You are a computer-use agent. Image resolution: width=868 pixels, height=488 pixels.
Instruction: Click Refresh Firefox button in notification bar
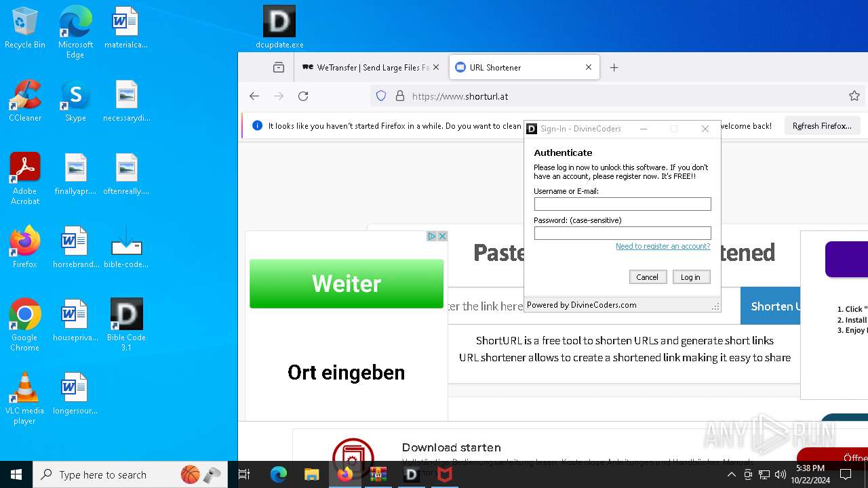tap(822, 126)
